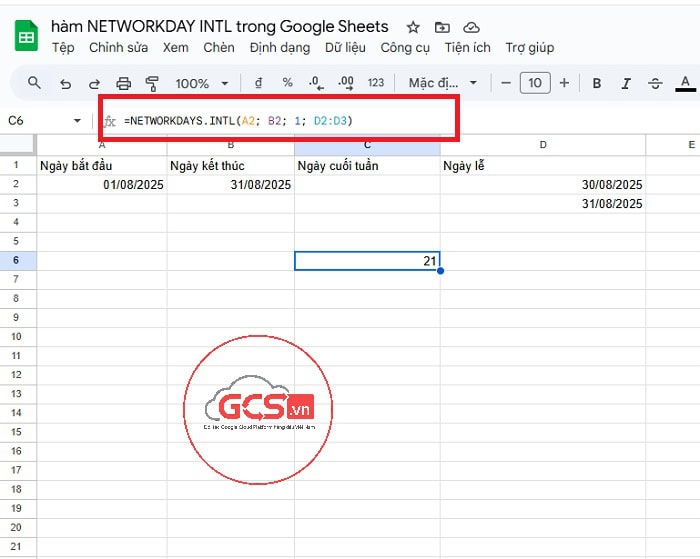Image resolution: width=700 pixels, height=559 pixels.
Task: Click the format as percent button
Action: pyautogui.click(x=287, y=84)
